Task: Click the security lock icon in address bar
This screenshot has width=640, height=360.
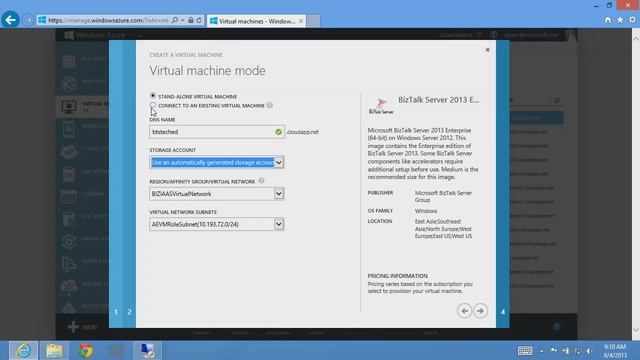Action: [x=191, y=20]
